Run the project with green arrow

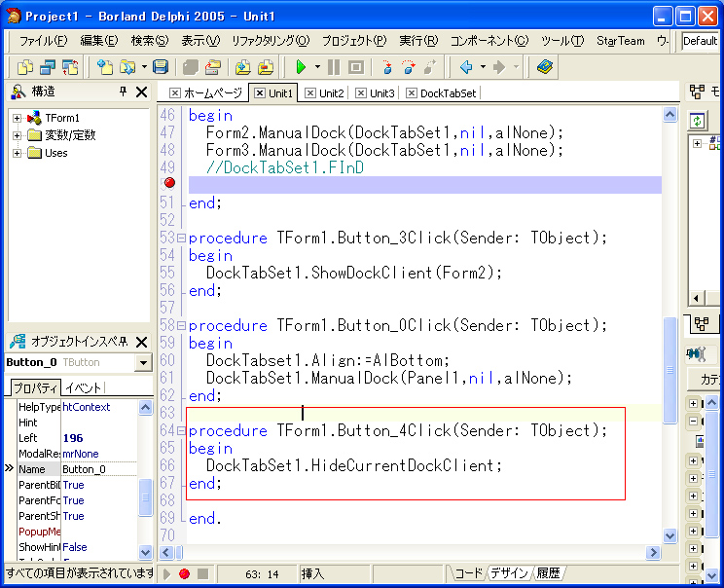pyautogui.click(x=301, y=67)
